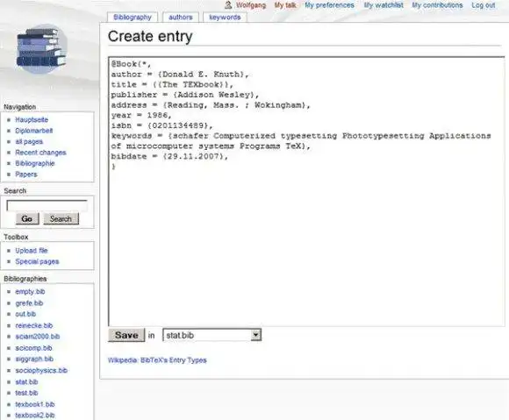
Task: Open out.bib bibliography
Action: [x=25, y=314]
